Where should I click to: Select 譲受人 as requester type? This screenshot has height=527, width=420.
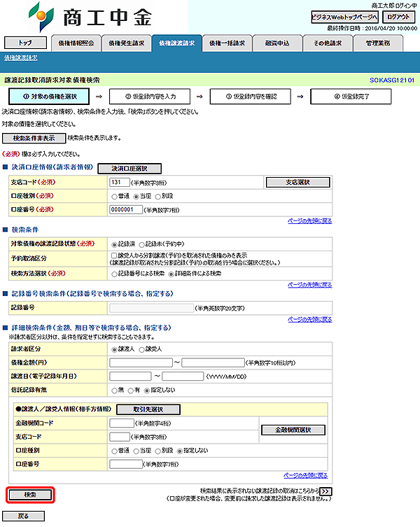coord(142,350)
